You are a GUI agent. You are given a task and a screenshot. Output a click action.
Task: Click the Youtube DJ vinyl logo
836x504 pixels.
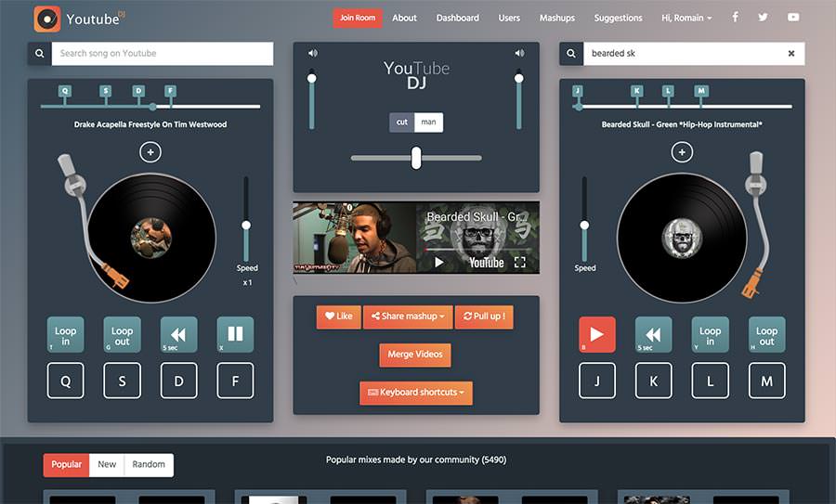pos(47,19)
